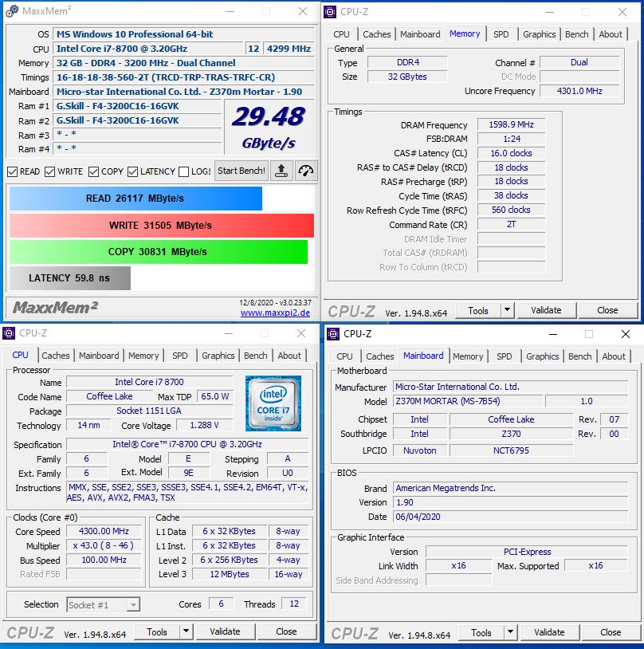The width and height of the screenshot is (644, 649).
Task: Switch to SPD tab in Memory window
Action: pyautogui.click(x=501, y=34)
